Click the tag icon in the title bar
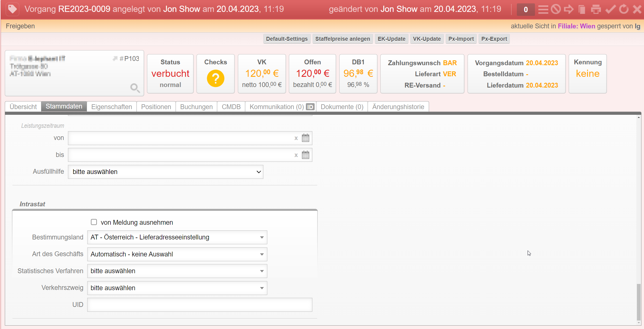Viewport: 644px width, 329px height. (x=12, y=9)
